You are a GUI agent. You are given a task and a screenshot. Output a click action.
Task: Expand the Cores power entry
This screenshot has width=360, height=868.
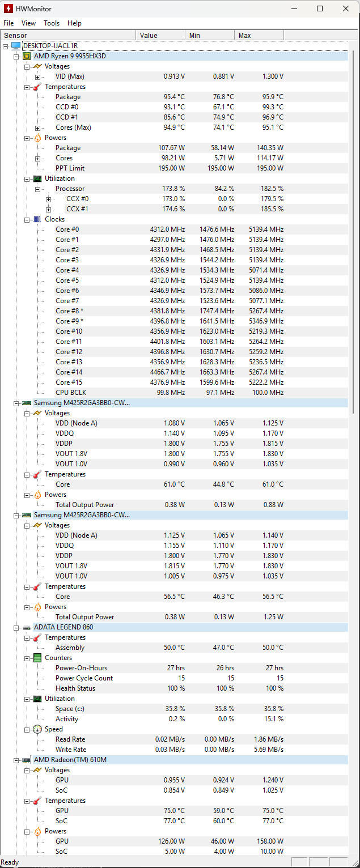tap(38, 158)
